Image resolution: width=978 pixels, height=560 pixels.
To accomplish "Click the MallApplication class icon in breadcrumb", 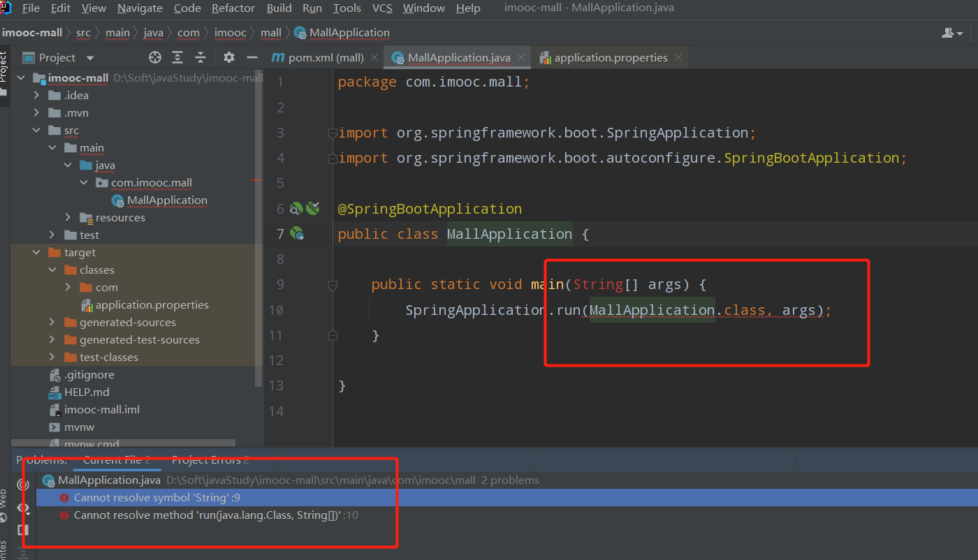I will pos(300,33).
